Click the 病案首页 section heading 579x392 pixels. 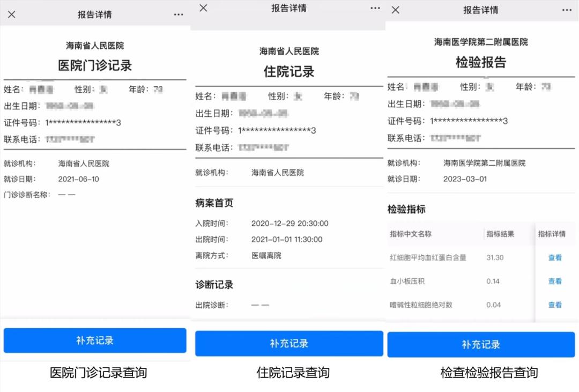(x=214, y=203)
